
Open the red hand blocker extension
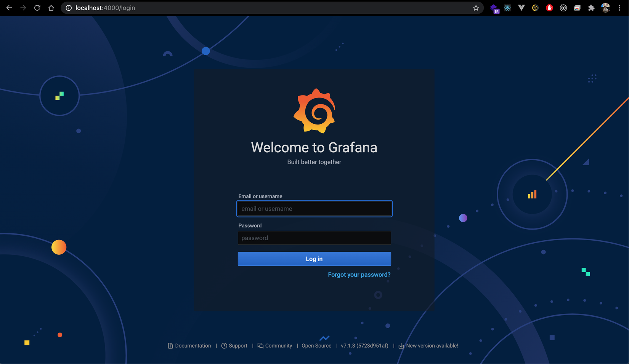click(x=549, y=8)
